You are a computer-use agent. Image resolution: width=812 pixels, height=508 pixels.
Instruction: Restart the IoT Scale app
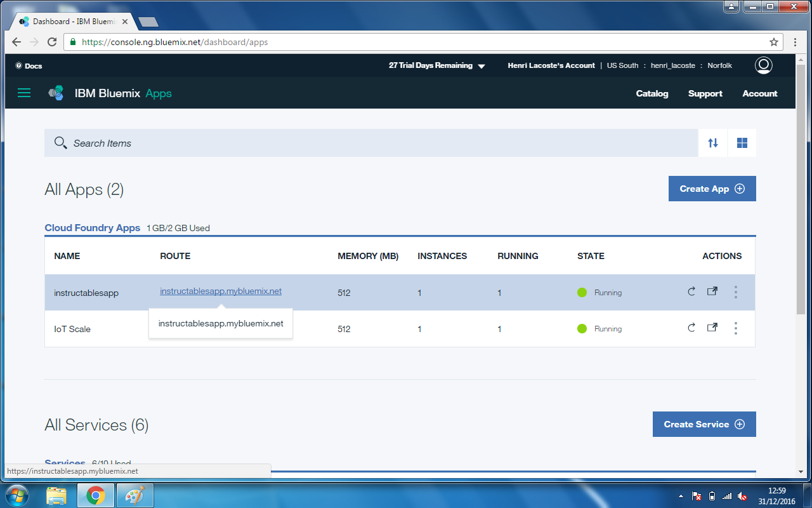pyautogui.click(x=691, y=328)
